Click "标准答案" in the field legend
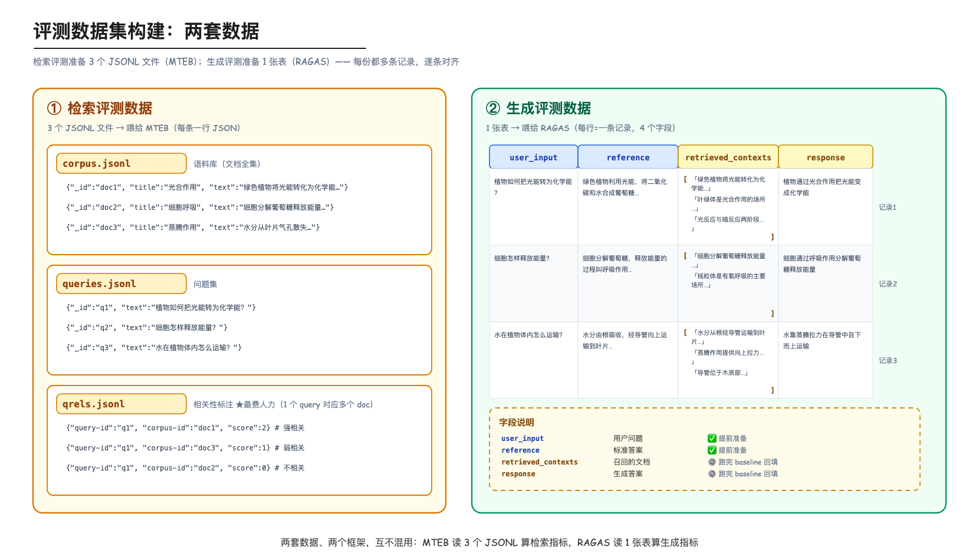The height and width of the screenshot is (560, 979). click(x=628, y=450)
